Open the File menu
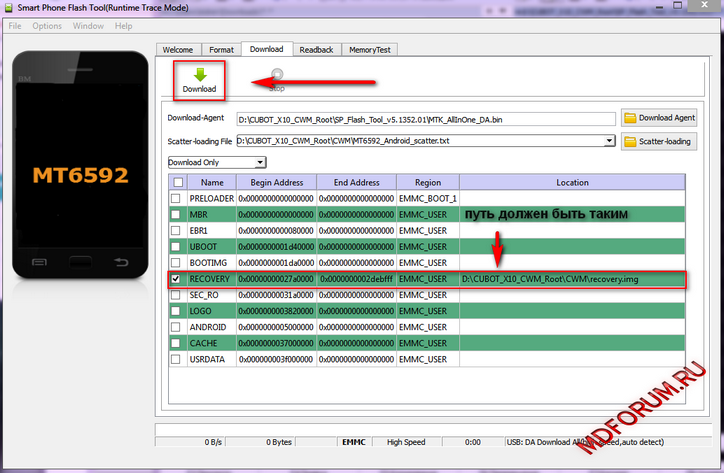This screenshot has width=724, height=473. pyautogui.click(x=15, y=26)
